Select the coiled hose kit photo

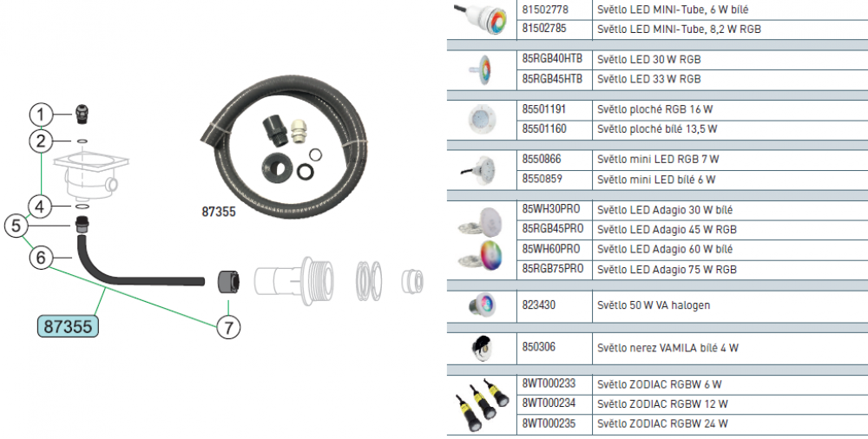pos(284,146)
